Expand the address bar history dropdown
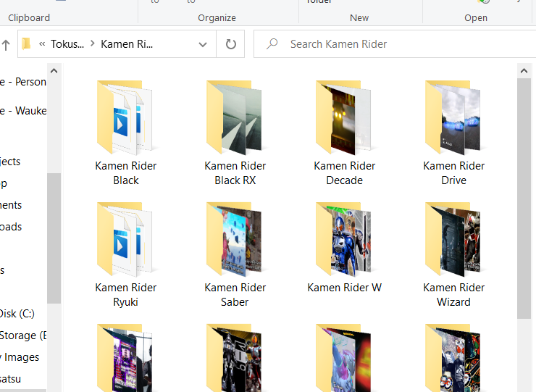Image resolution: width=536 pixels, height=392 pixels. click(203, 44)
